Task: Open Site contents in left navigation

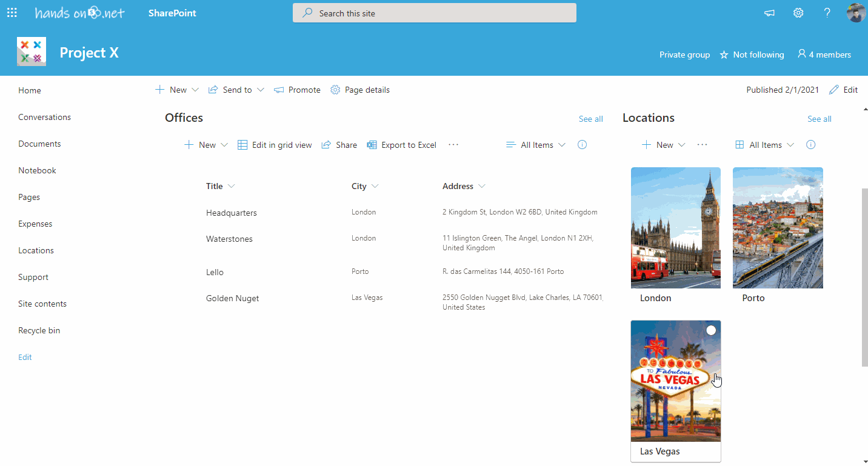Action: pos(42,304)
